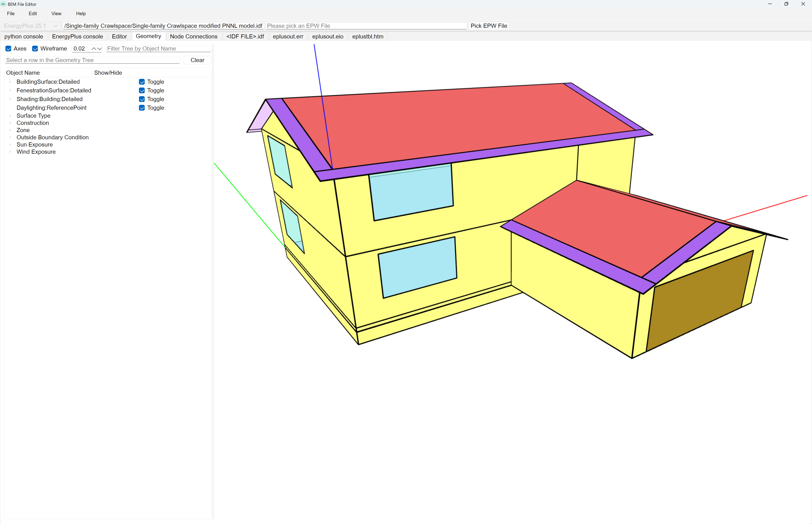Expand the Shading:Building:Detailed tree node
The width and height of the screenshot is (812, 524).
(x=10, y=99)
